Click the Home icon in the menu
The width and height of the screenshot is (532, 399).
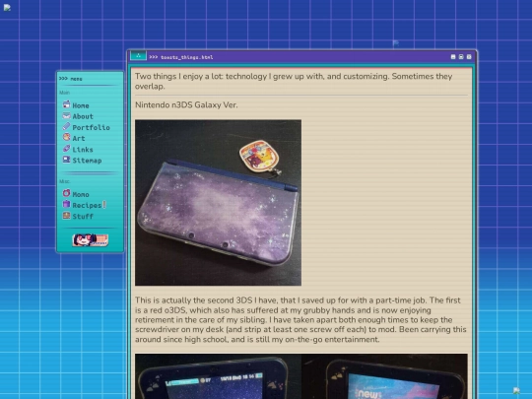(67, 104)
